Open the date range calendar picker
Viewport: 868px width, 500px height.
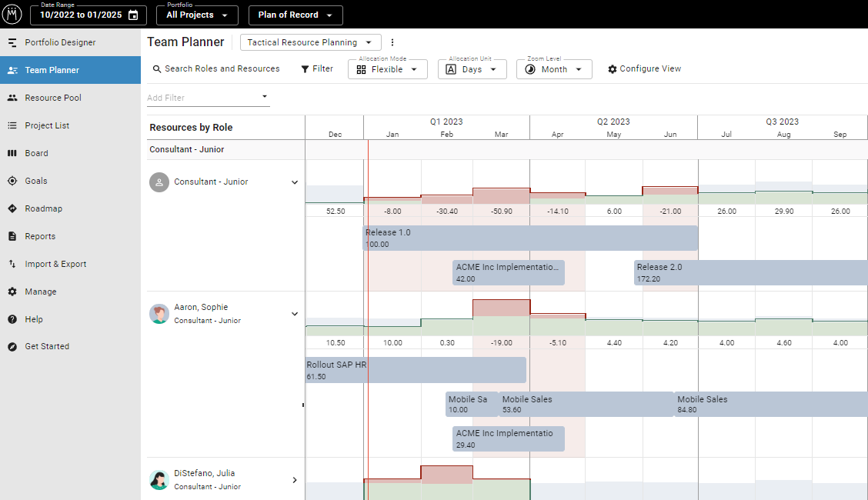(x=131, y=15)
